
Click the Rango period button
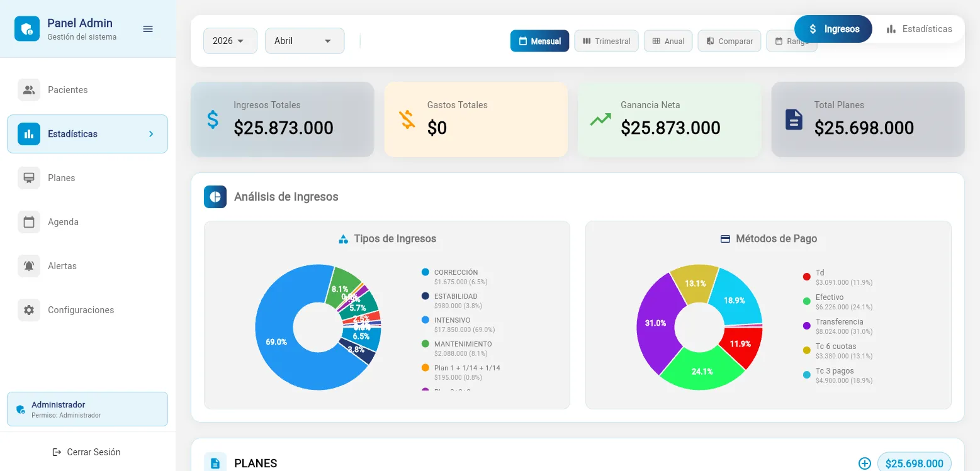[792, 41]
